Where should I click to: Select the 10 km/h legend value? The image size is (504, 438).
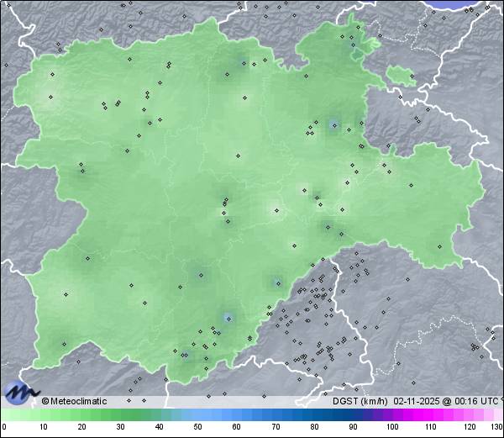pos(43,427)
